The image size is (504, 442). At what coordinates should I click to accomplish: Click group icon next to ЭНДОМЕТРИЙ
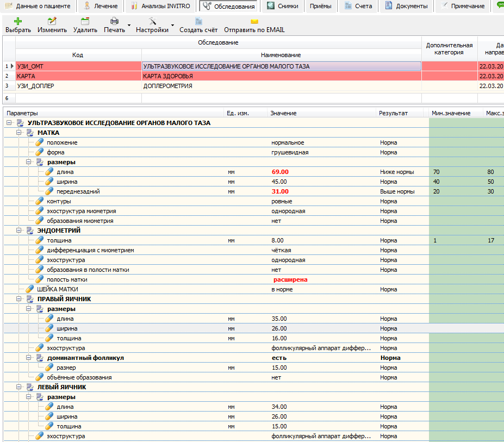tap(30, 231)
